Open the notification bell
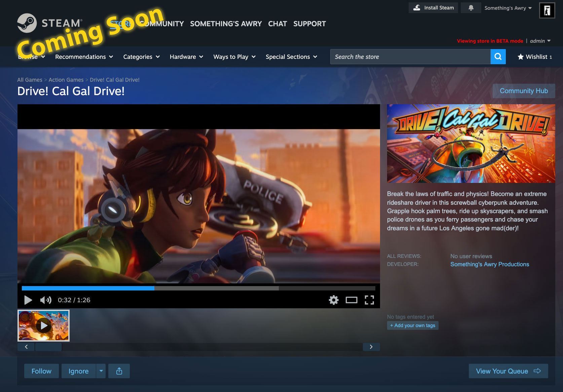563x392 pixels. click(x=471, y=8)
